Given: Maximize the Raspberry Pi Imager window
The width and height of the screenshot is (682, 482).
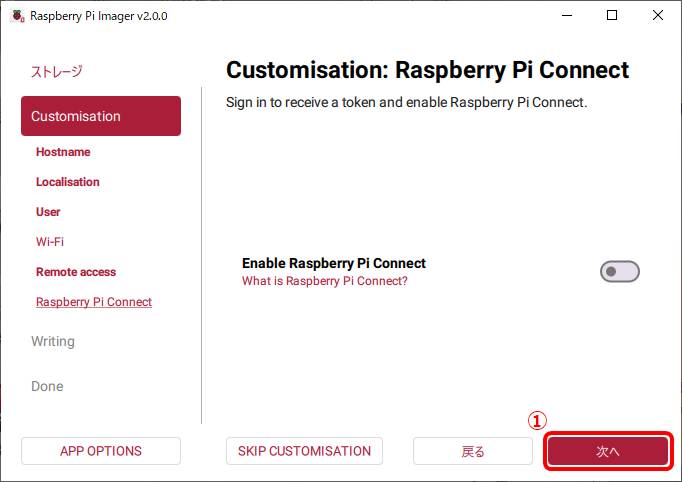Looking at the screenshot, I should [612, 16].
